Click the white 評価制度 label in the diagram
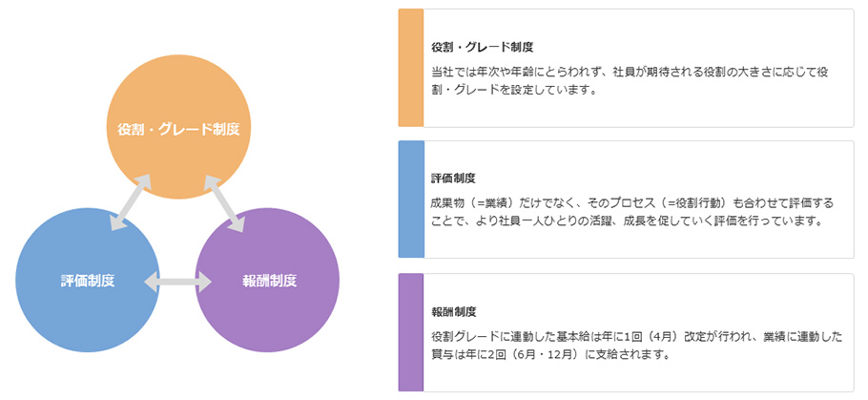The image size is (868, 400). 87,281
